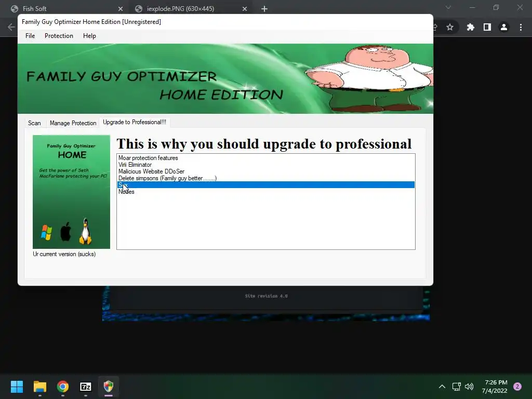Click the highlighted blue list row

(x=265, y=184)
